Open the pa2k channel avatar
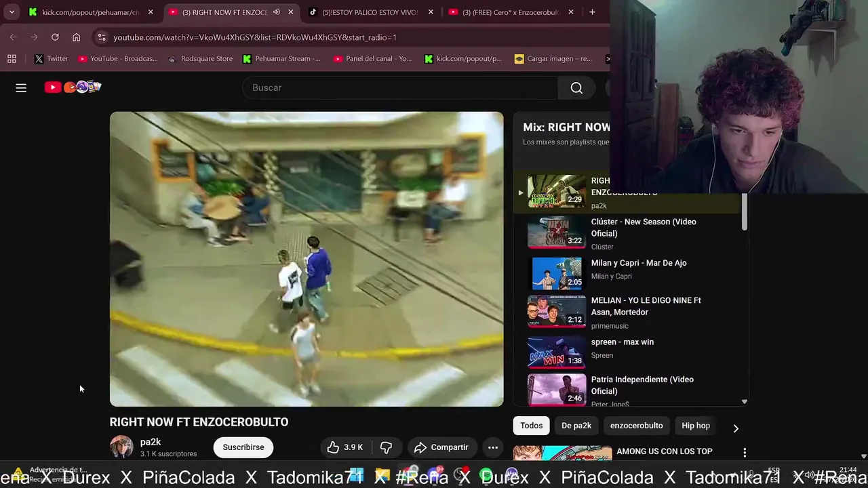This screenshot has width=868, height=488. click(x=121, y=447)
